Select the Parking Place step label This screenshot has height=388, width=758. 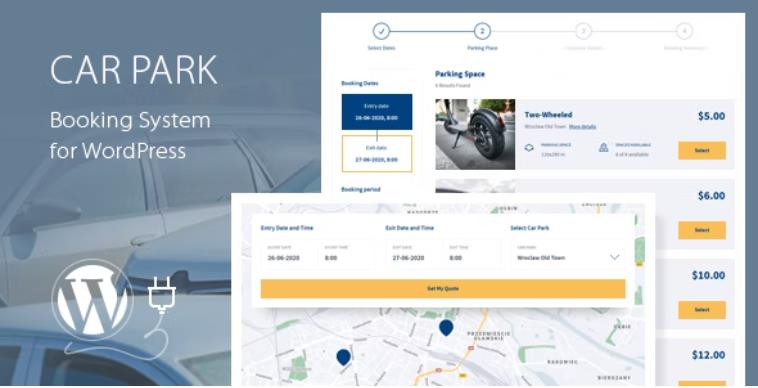tap(482, 48)
